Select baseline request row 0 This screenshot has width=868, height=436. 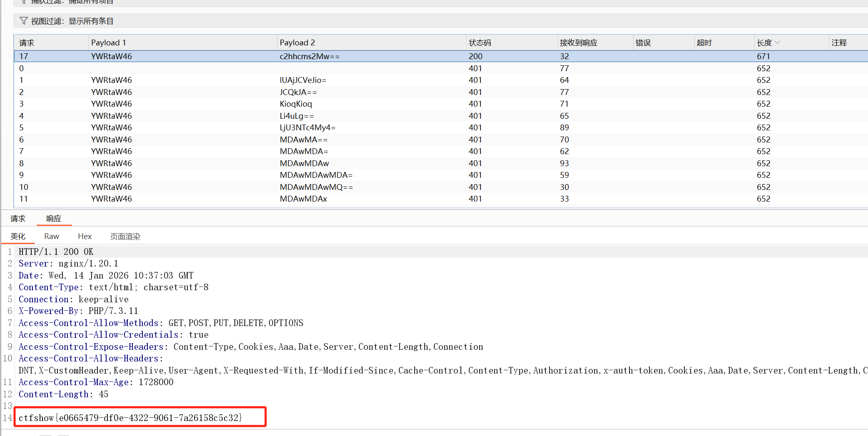coord(441,68)
